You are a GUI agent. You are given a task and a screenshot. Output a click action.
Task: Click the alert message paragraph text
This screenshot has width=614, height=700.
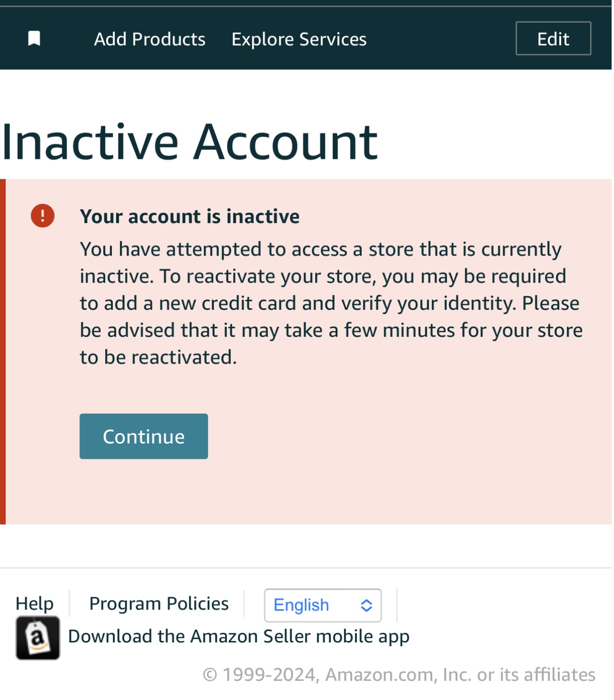331,303
